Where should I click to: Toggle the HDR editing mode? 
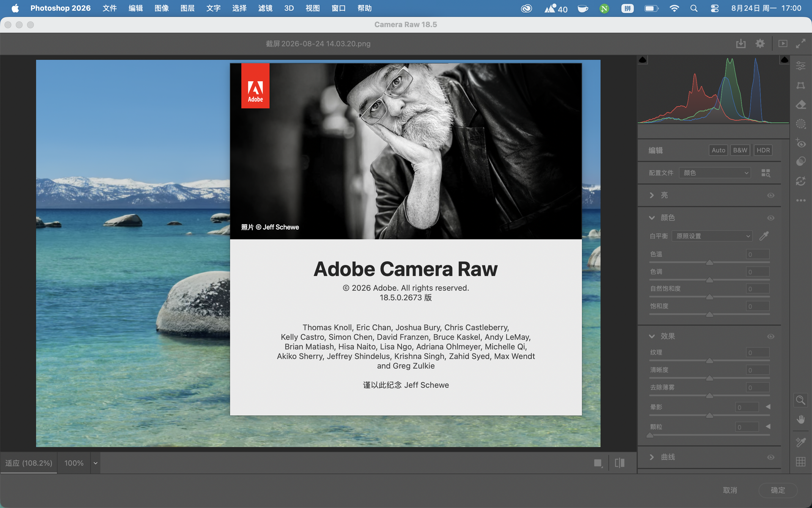(x=763, y=150)
